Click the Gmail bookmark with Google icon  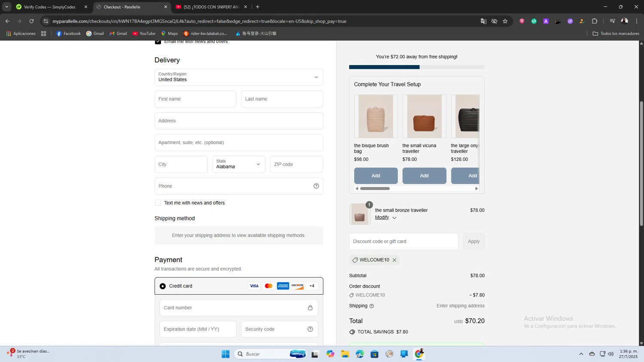pyautogui.click(x=95, y=33)
